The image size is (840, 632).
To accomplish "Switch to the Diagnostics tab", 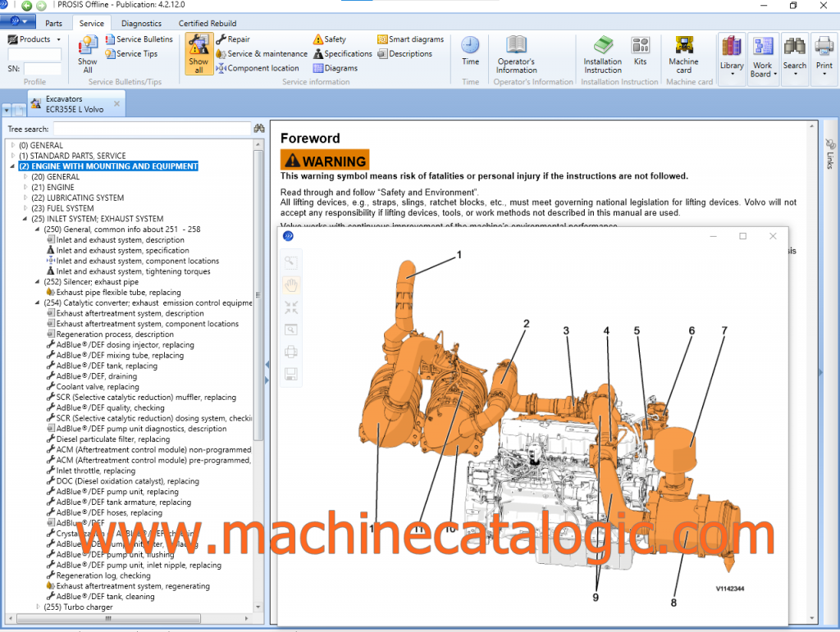I will click(141, 23).
